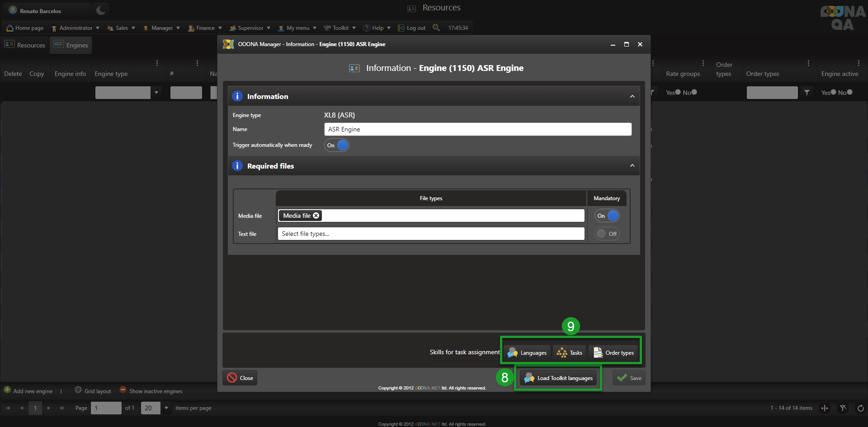Toggle dark mode moon icon
This screenshot has width=868, height=427.
point(101,10)
